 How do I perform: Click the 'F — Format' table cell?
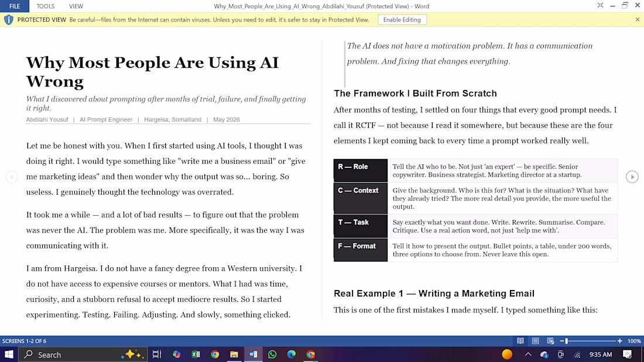pyautogui.click(x=361, y=250)
